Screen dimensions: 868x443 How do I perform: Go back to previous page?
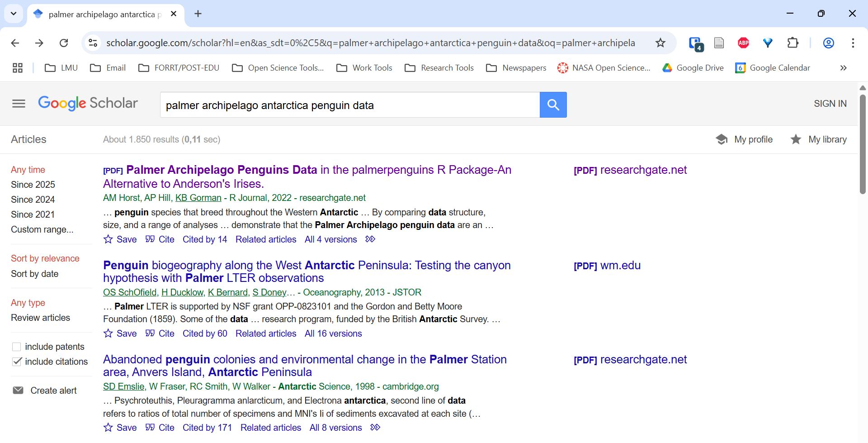(x=15, y=43)
